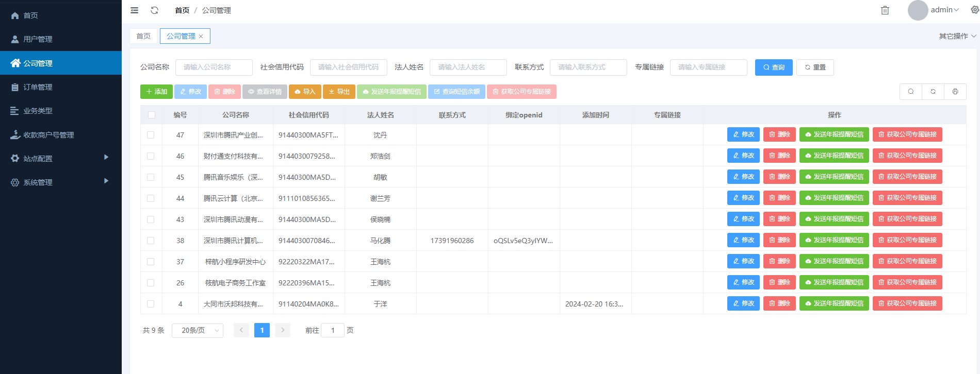The width and height of the screenshot is (980, 374).
Task: Tick the checkbox for row 38
Action: [151, 241]
